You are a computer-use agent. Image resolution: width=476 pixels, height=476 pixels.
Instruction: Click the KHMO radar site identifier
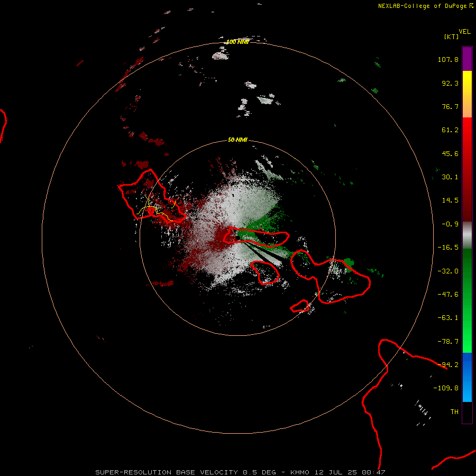point(300,472)
